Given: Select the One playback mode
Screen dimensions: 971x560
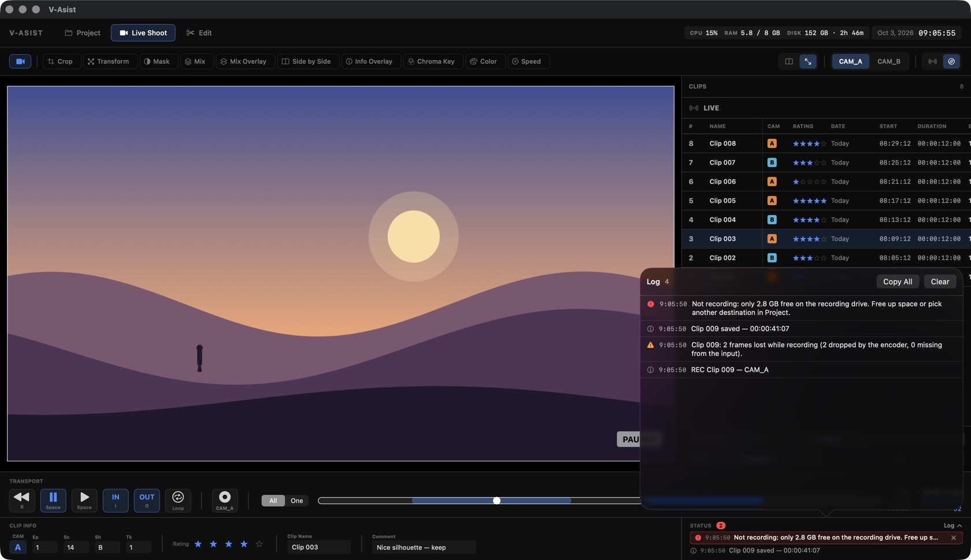Looking at the screenshot, I should (x=297, y=500).
